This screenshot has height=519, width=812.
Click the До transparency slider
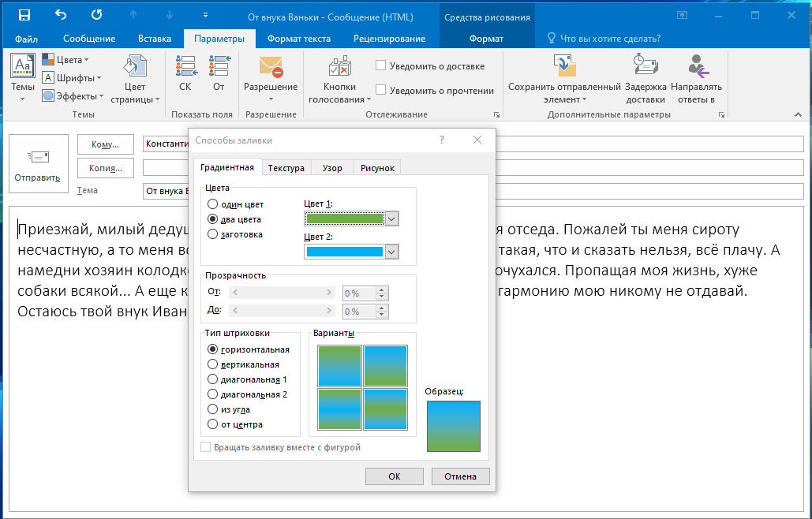282,311
